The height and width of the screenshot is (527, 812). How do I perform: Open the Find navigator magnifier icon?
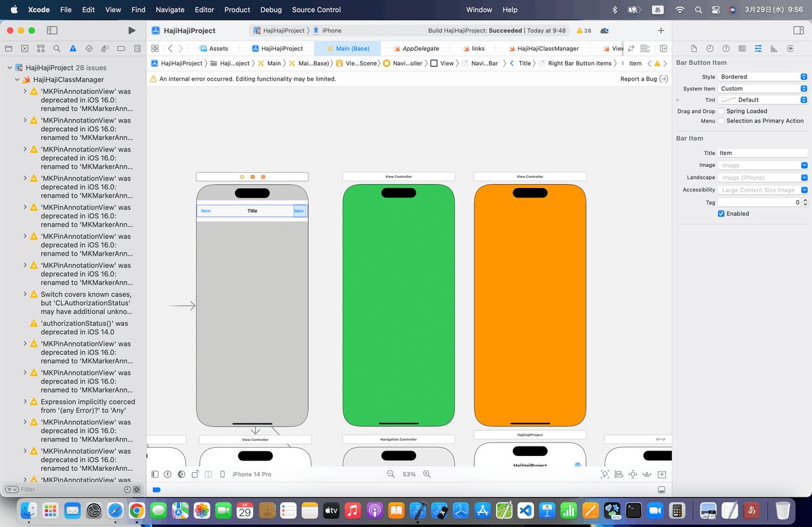pyautogui.click(x=57, y=49)
